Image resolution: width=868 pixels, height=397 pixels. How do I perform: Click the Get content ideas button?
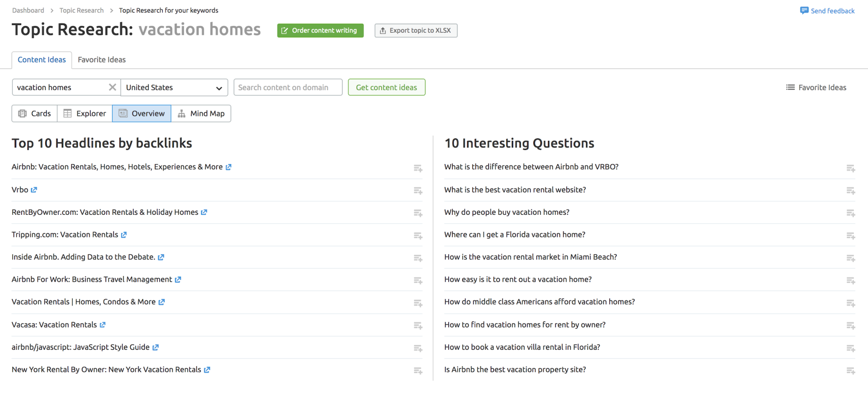[386, 87]
